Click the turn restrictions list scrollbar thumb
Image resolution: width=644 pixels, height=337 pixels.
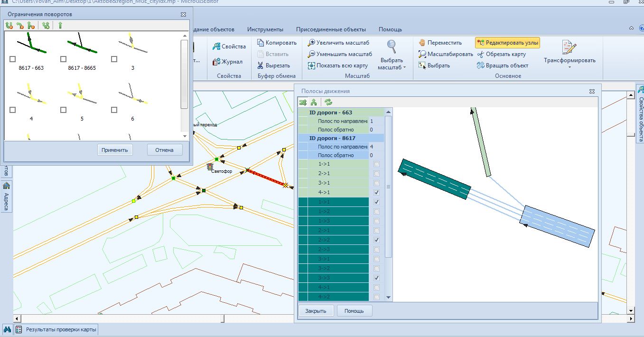coord(184,74)
